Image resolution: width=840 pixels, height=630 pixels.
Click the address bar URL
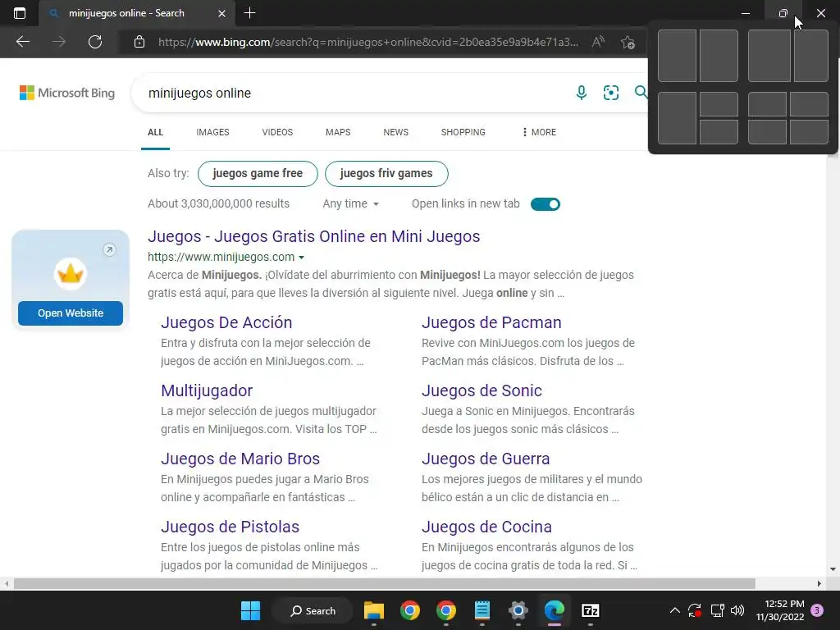[368, 42]
